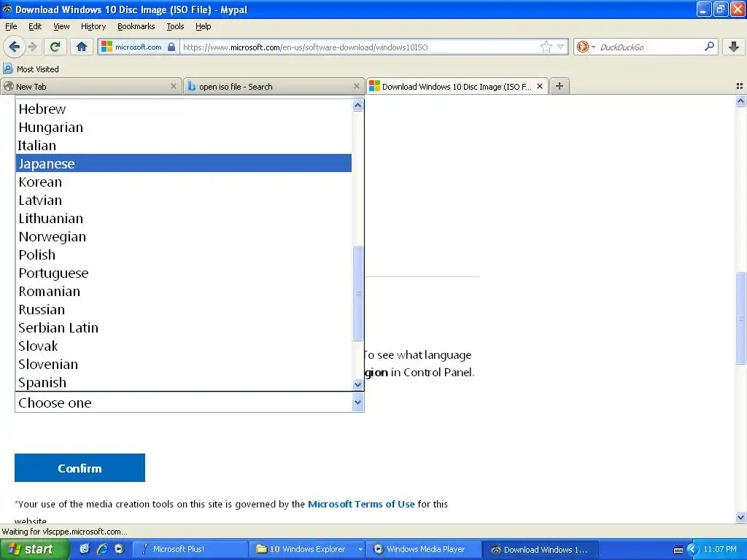
Task: Collapse the Choose one language dropdown
Action: [x=357, y=402]
